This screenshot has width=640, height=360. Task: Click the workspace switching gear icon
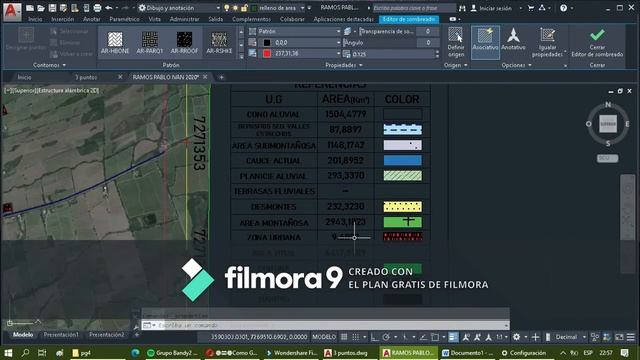pyautogui.click(x=516, y=337)
